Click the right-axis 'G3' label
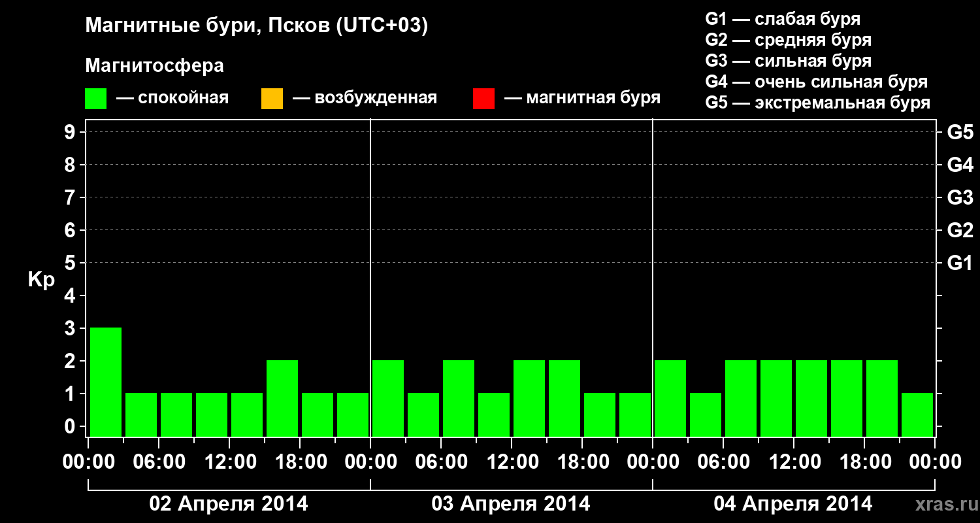Screen dimensions: 980x523 tap(960, 197)
